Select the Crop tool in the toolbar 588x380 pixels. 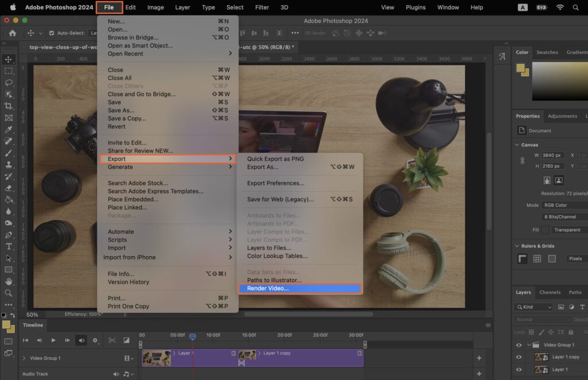(9, 106)
